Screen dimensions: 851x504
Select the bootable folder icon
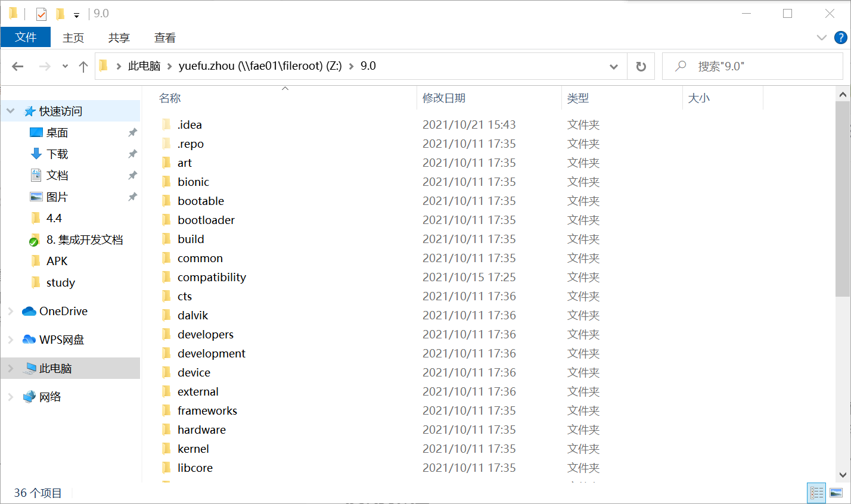click(166, 201)
